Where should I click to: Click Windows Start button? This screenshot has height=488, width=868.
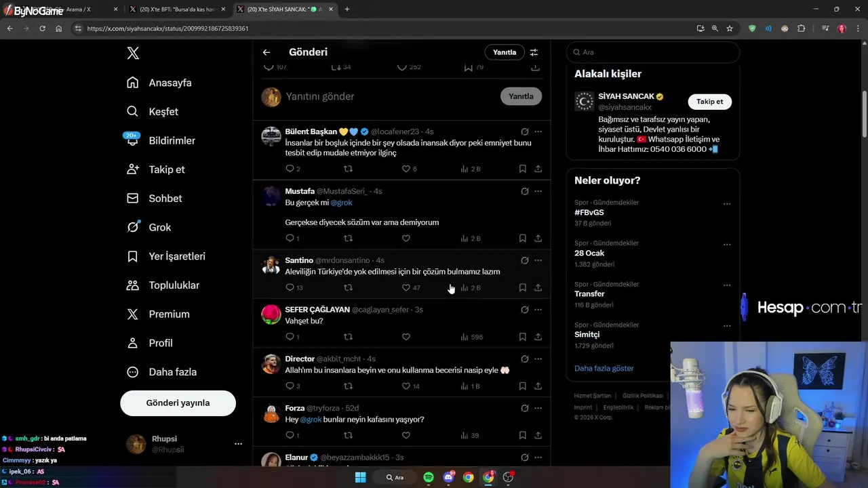click(x=361, y=477)
